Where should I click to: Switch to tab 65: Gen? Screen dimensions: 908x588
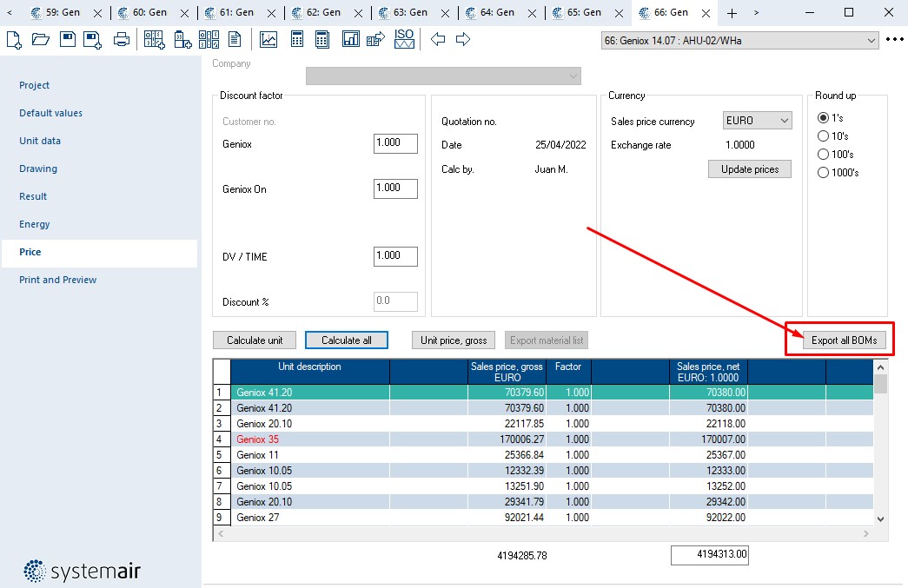click(584, 13)
